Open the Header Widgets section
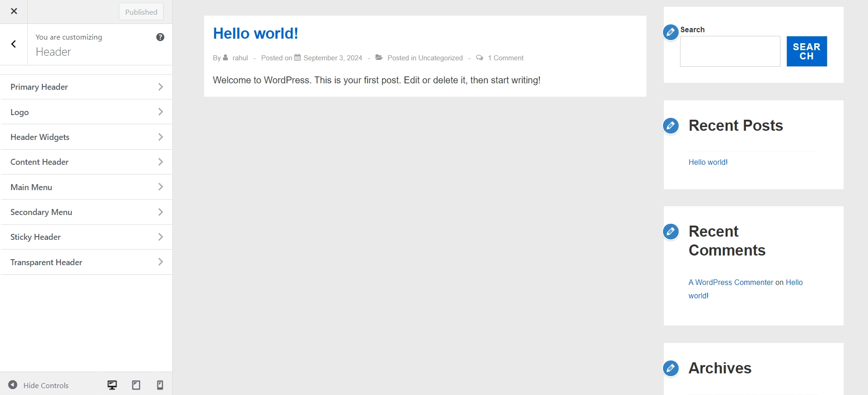 pyautogui.click(x=87, y=137)
